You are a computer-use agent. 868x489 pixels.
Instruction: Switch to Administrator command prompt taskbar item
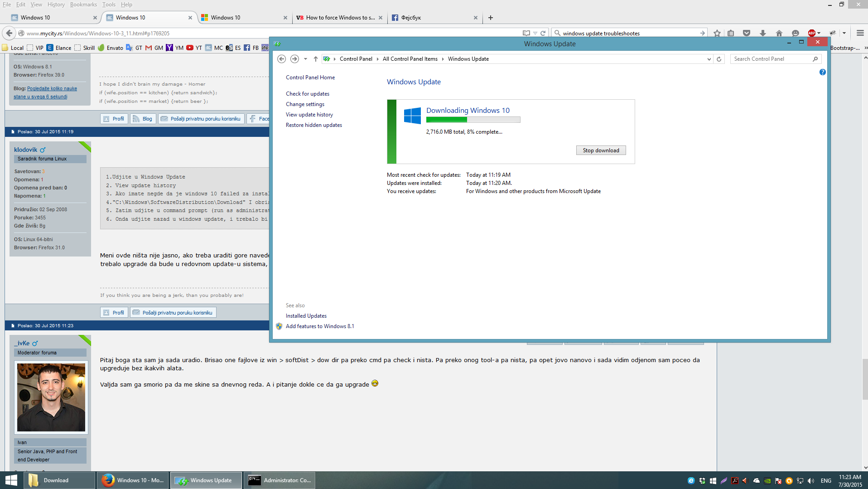point(280,480)
